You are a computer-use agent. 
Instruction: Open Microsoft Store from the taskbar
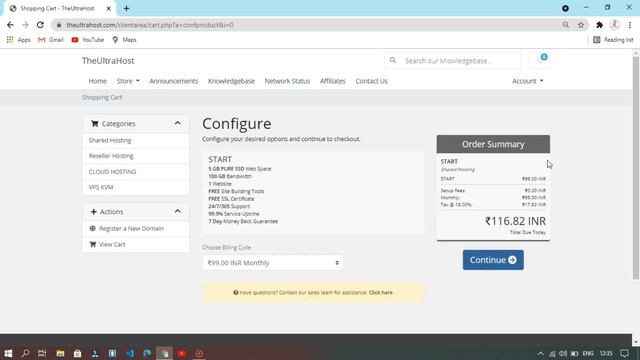(x=78, y=353)
